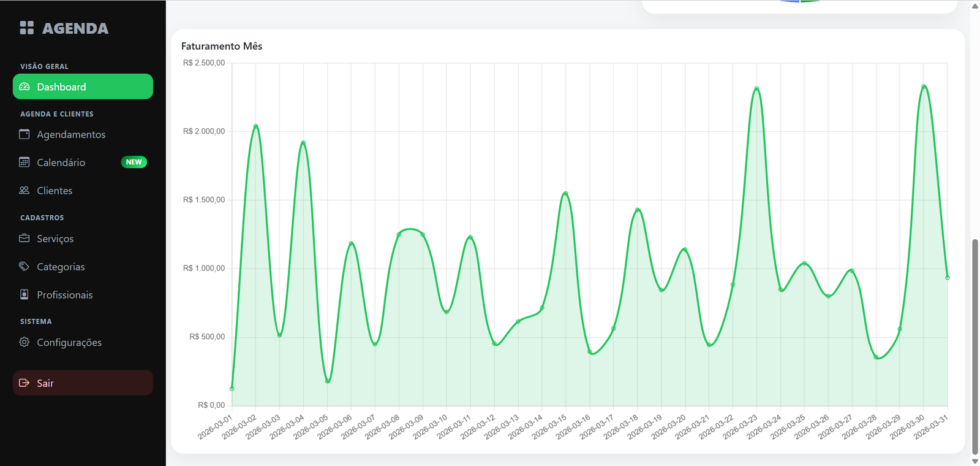
Task: Click the Calendário grid icon
Action: click(x=24, y=162)
